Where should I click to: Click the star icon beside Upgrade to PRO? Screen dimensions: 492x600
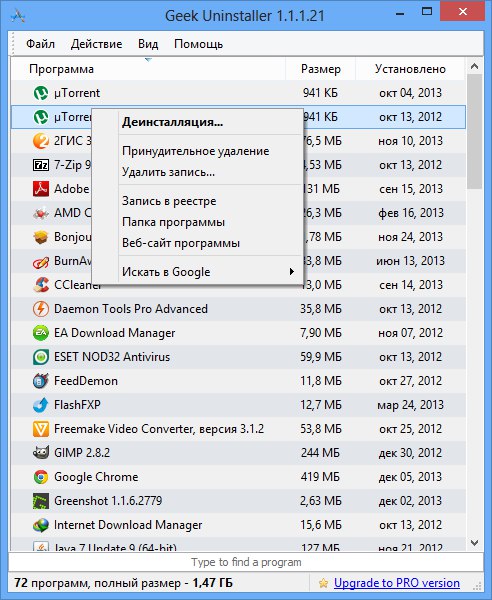323,583
